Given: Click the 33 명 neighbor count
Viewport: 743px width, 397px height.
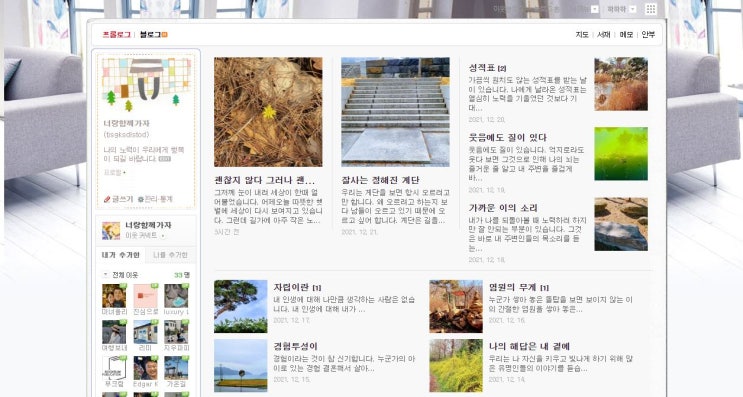Looking at the screenshot, I should (182, 275).
